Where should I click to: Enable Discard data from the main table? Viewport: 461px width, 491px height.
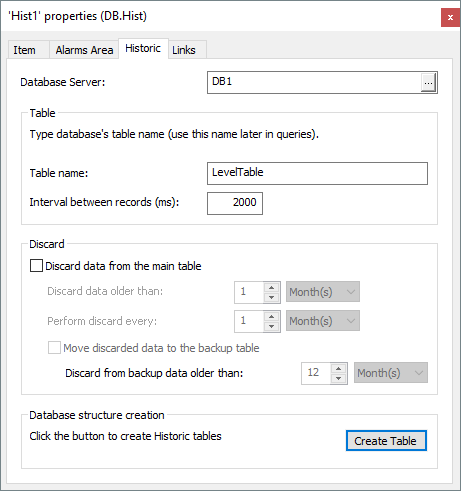point(36,266)
